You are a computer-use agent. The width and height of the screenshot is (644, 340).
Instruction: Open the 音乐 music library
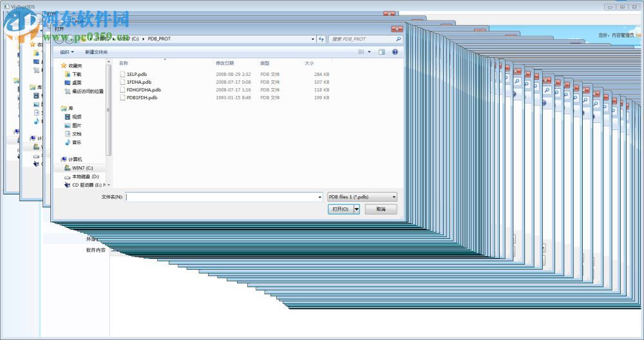pyautogui.click(x=77, y=142)
